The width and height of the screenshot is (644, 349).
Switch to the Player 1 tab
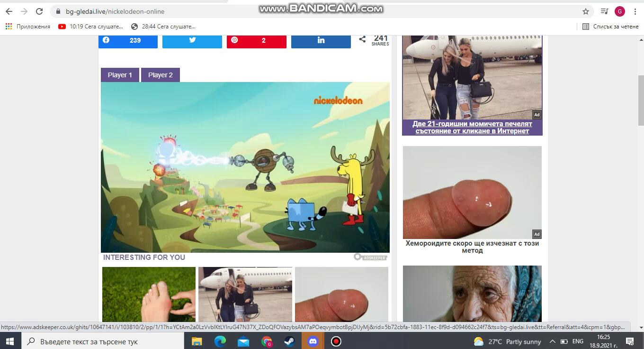[x=120, y=75]
